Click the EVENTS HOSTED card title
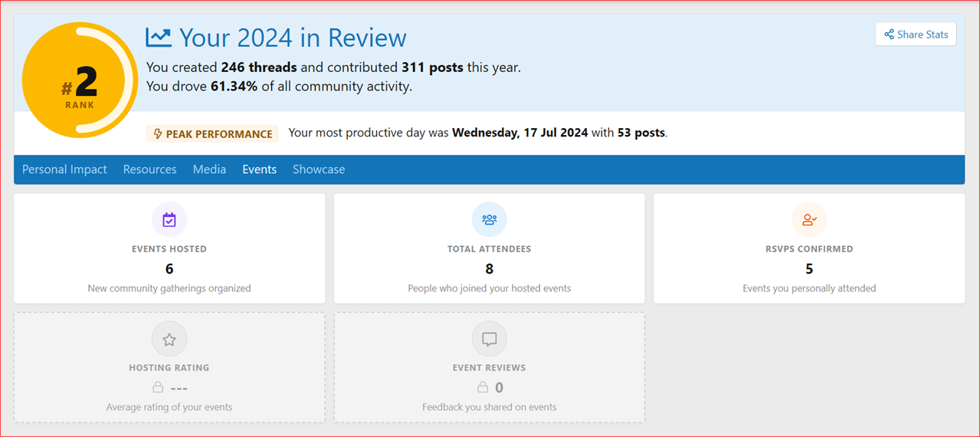 tap(169, 249)
